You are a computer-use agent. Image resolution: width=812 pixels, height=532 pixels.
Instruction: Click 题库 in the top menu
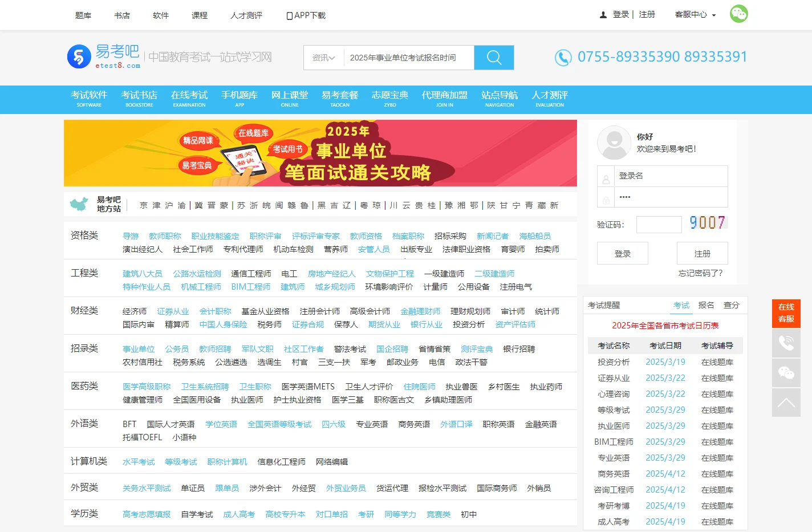(83, 15)
